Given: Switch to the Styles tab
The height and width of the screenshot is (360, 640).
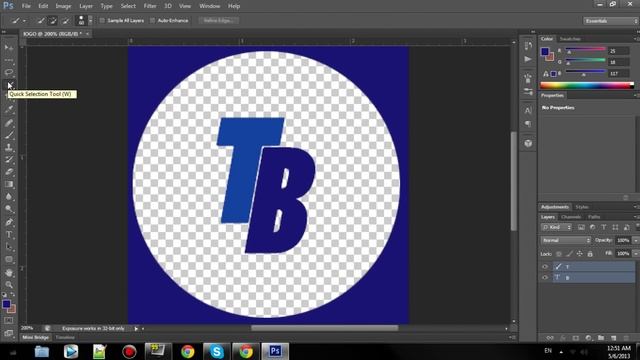Looking at the screenshot, I should point(582,207).
